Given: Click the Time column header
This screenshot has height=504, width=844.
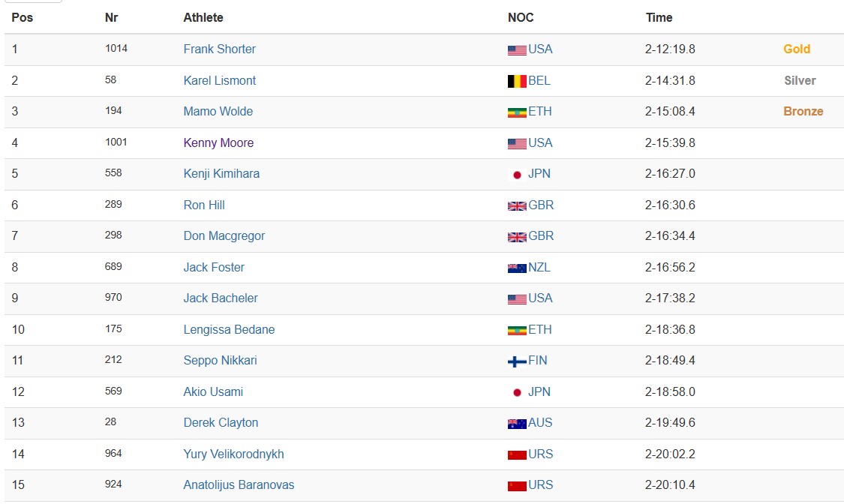Looking at the screenshot, I should [x=659, y=17].
